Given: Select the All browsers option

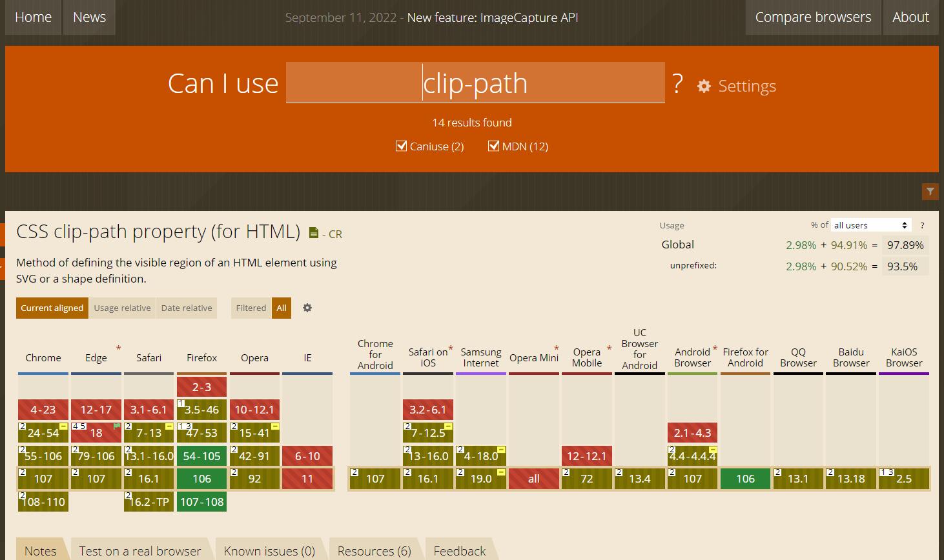Looking at the screenshot, I should (x=282, y=308).
